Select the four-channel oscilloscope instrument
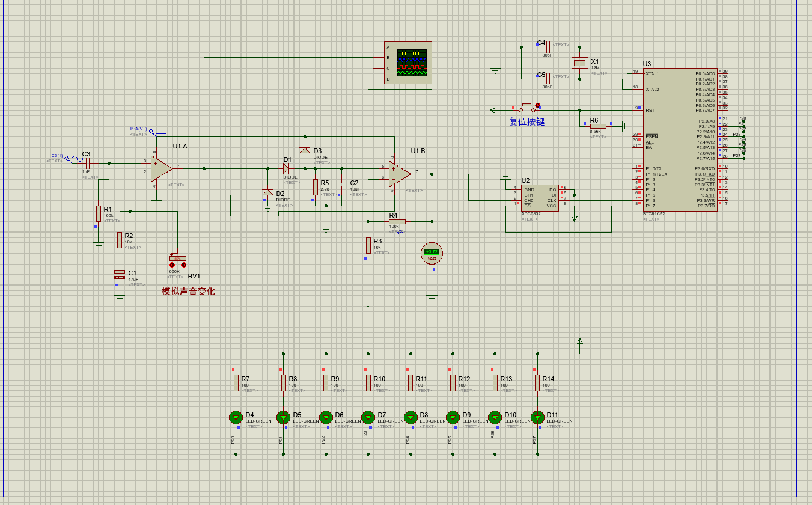The image size is (812, 505). click(x=409, y=63)
